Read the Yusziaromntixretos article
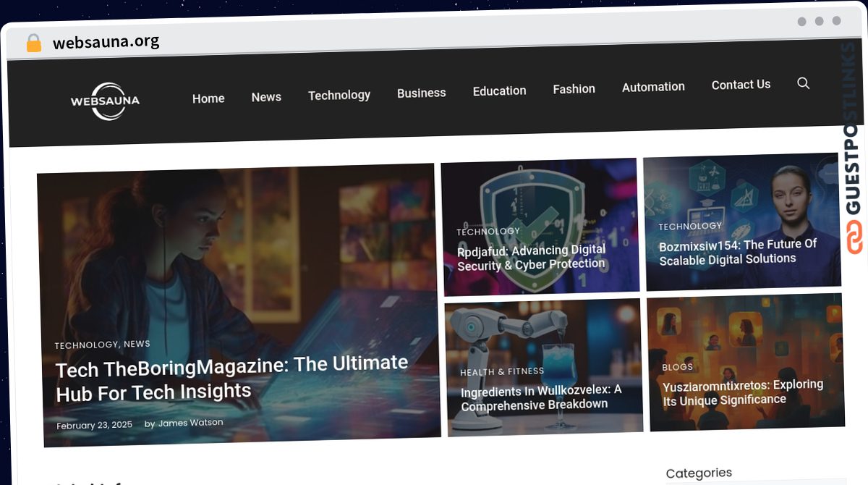Screen dimensions: 868x485 [x=743, y=392]
